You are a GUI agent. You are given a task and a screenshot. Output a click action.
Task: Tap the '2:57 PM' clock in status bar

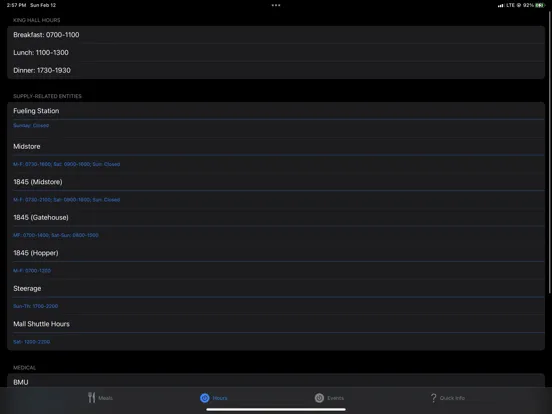pos(16,5)
